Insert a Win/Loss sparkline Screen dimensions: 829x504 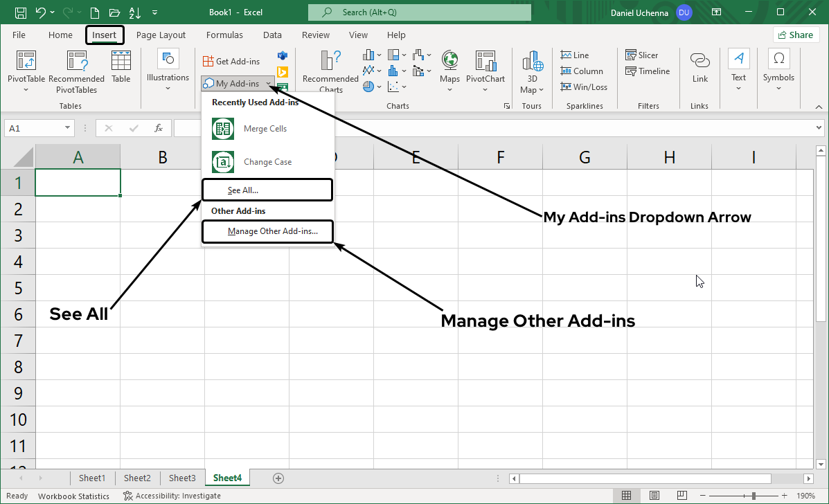tap(584, 87)
